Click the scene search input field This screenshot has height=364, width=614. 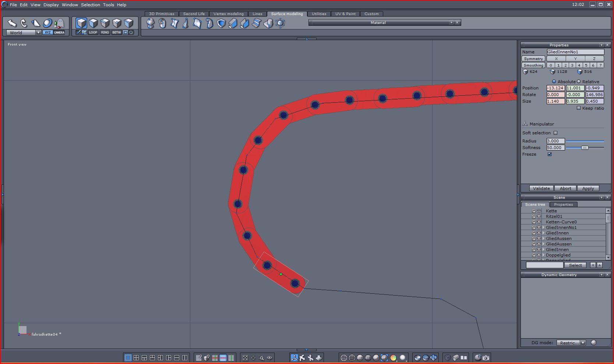click(544, 265)
